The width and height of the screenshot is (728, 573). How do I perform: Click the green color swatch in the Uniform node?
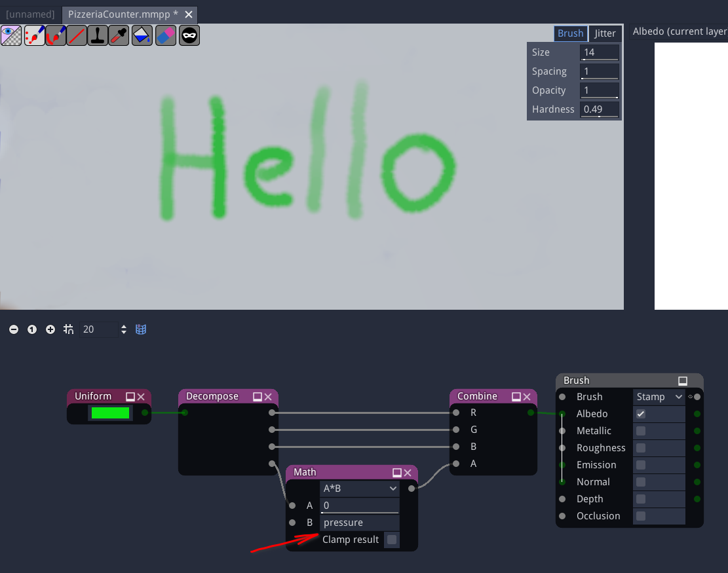click(x=109, y=413)
